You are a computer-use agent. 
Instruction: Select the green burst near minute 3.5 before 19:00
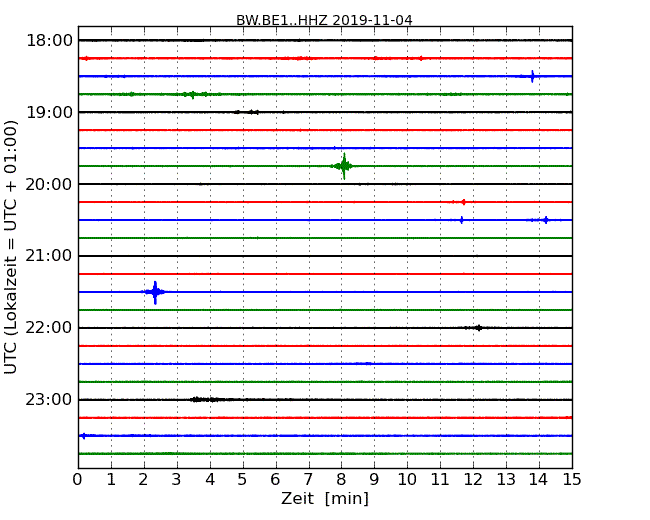coord(194,94)
